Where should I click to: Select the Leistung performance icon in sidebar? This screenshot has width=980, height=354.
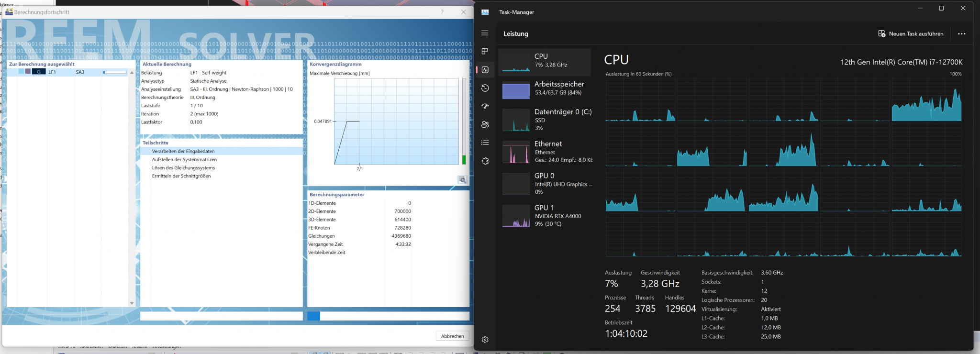(485, 70)
